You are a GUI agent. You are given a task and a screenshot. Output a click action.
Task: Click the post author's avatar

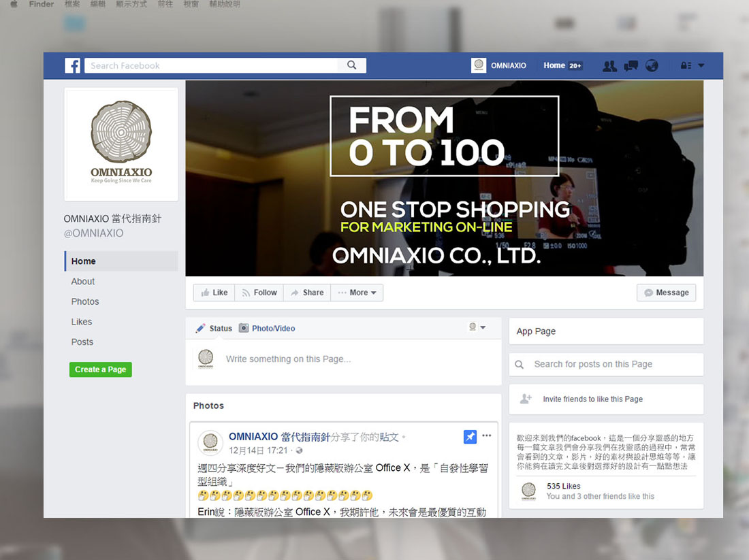(x=210, y=442)
